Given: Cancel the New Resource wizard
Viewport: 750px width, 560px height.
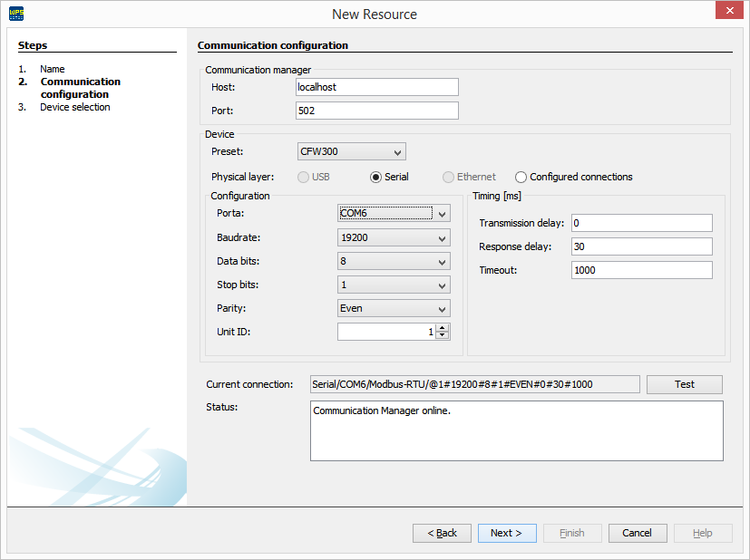Looking at the screenshot, I should point(637,533).
